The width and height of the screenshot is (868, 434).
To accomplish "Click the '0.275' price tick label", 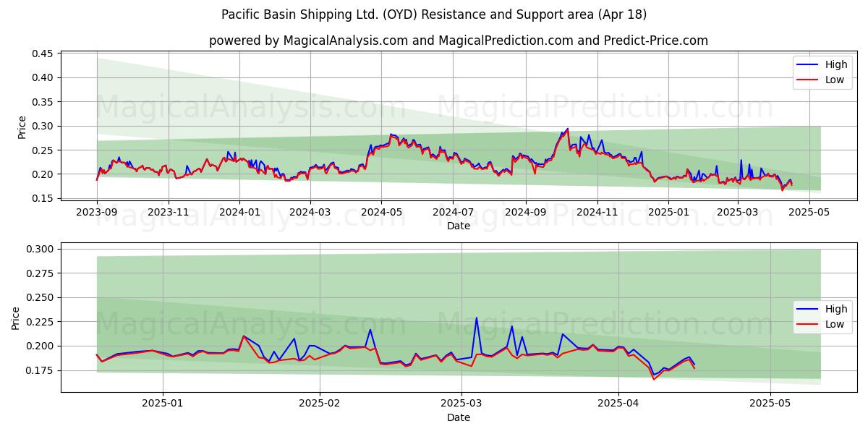I will pyautogui.click(x=40, y=273).
